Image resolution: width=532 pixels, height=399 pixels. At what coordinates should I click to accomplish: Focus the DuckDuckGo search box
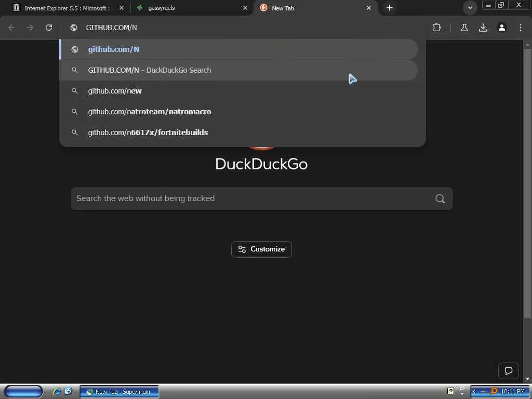tap(262, 198)
